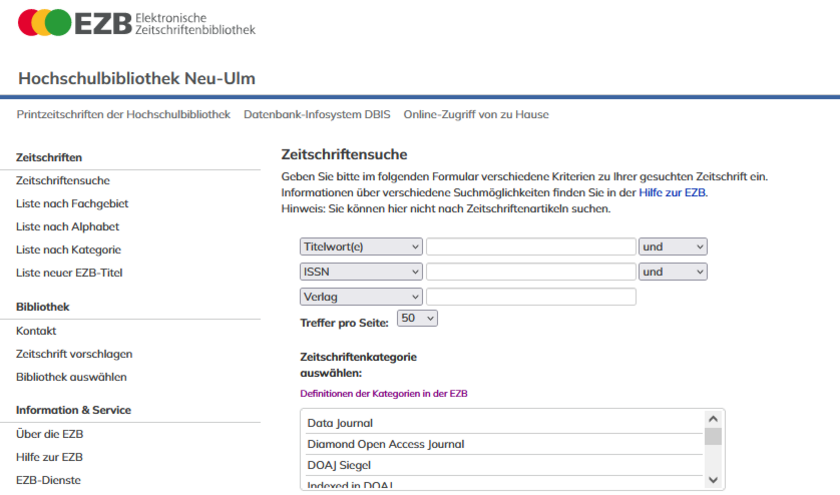Focus the ISSN search text field

[531, 272]
